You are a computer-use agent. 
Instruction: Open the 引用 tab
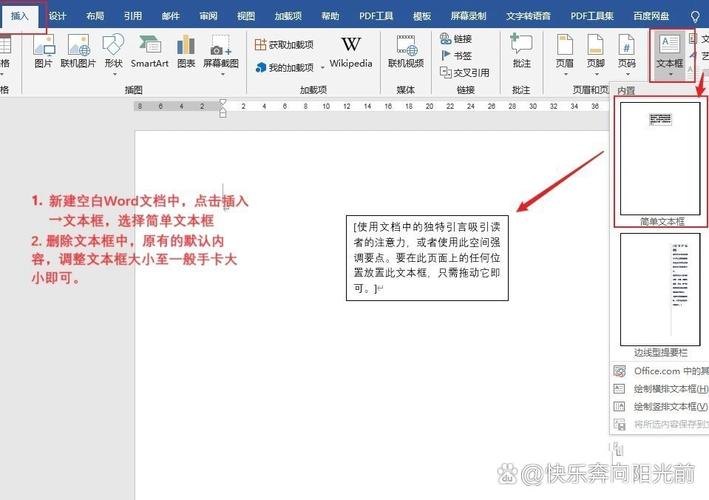coord(133,16)
